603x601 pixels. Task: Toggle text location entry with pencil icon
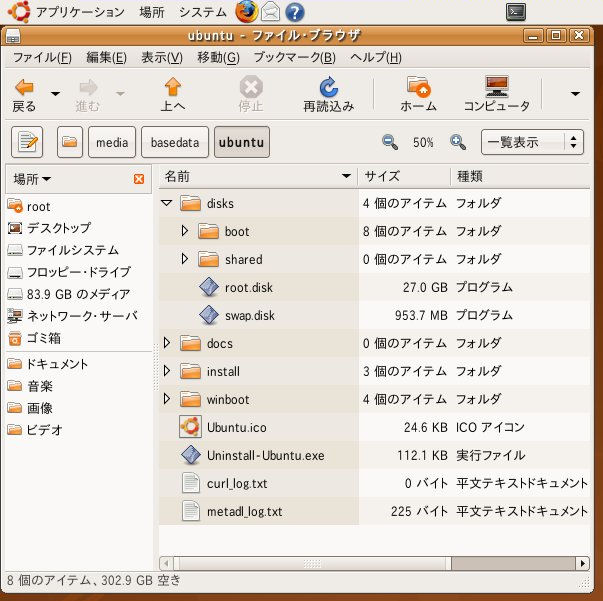click(x=27, y=142)
